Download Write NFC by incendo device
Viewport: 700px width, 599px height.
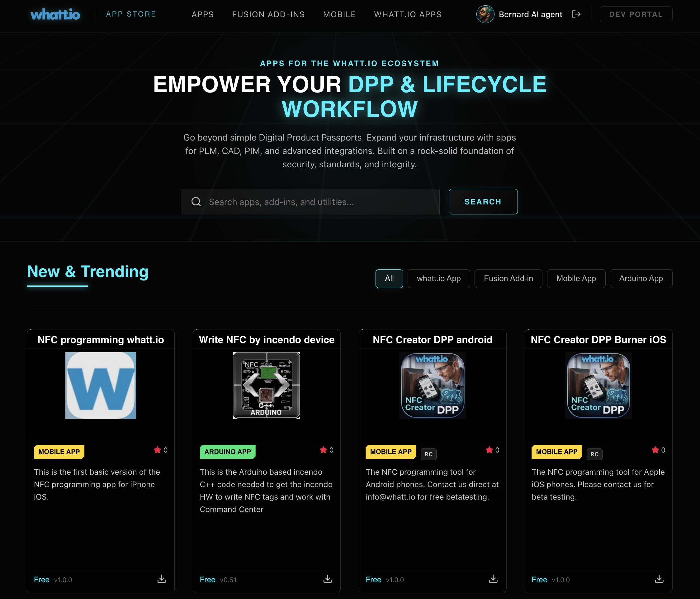pos(327,579)
